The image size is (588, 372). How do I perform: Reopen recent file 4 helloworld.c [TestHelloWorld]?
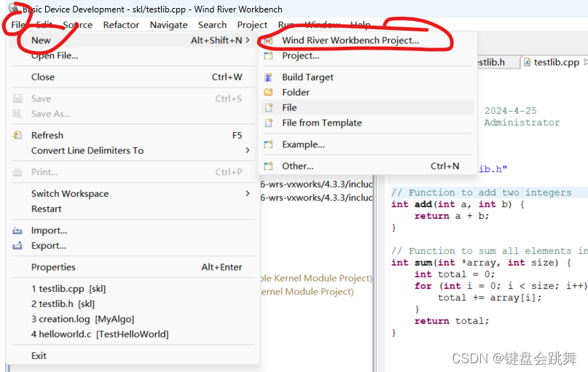click(x=100, y=334)
